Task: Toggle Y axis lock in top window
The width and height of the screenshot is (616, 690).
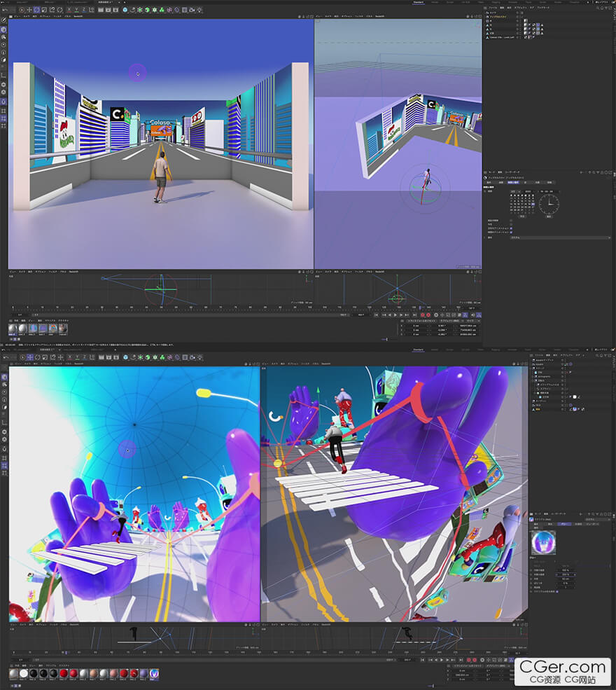Action: tap(76, 10)
